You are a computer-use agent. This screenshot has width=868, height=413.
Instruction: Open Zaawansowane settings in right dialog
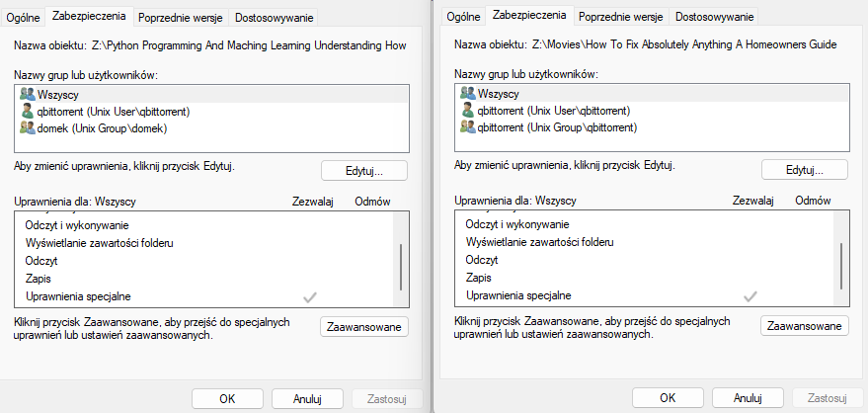click(x=804, y=327)
